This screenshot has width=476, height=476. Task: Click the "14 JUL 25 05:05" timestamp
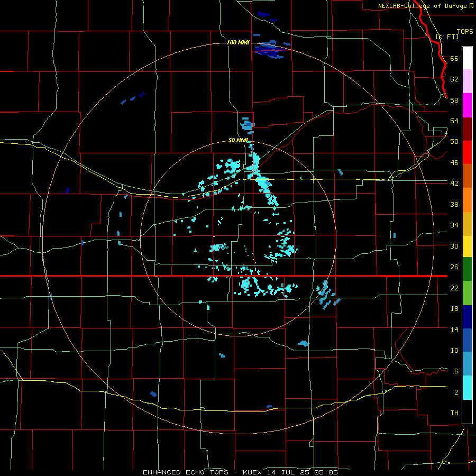(x=303, y=472)
